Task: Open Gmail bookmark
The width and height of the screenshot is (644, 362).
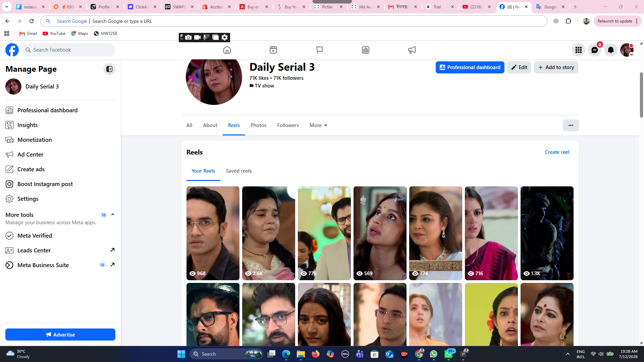Action: (x=28, y=34)
